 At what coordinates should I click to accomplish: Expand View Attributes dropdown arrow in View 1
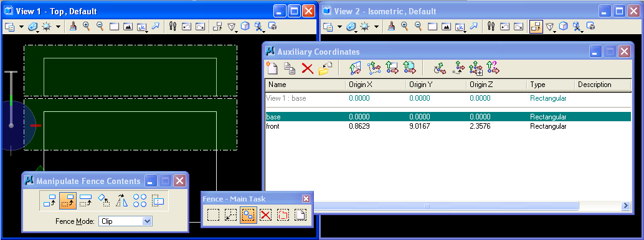click(x=21, y=27)
